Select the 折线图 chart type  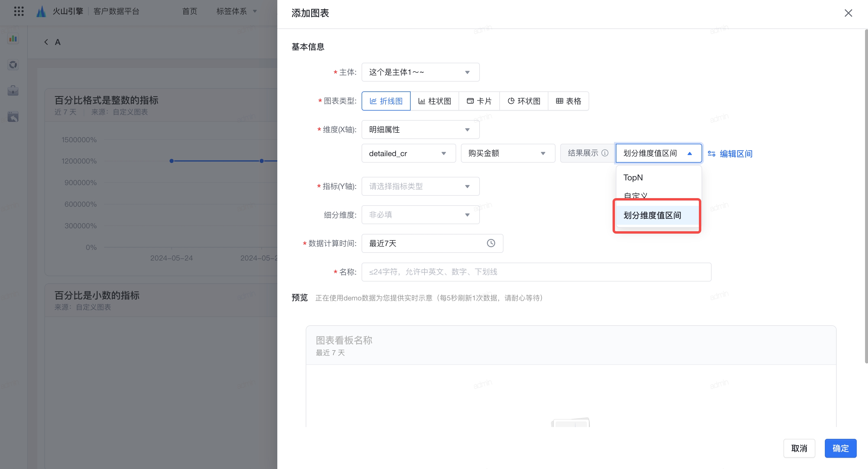tap(386, 101)
